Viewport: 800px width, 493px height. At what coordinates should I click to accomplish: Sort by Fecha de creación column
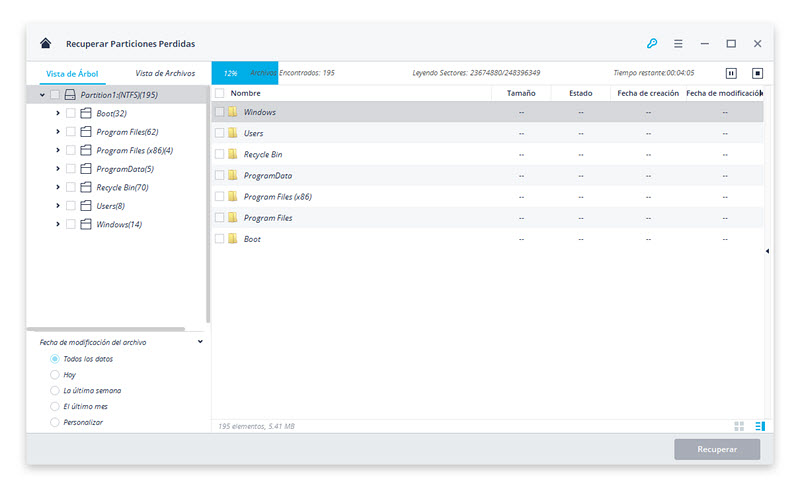coord(648,93)
